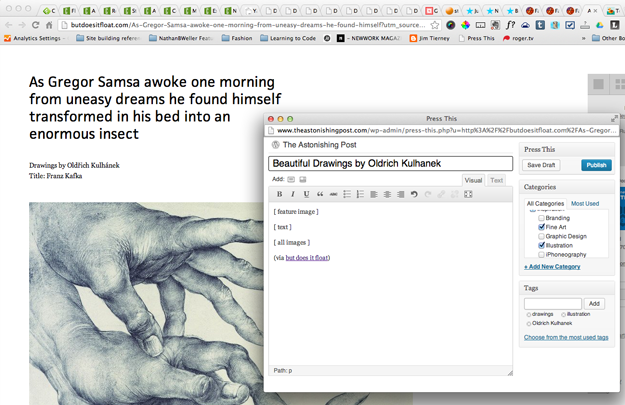625x405 pixels.
Task: Align text right in the editor
Action: [x=401, y=194]
